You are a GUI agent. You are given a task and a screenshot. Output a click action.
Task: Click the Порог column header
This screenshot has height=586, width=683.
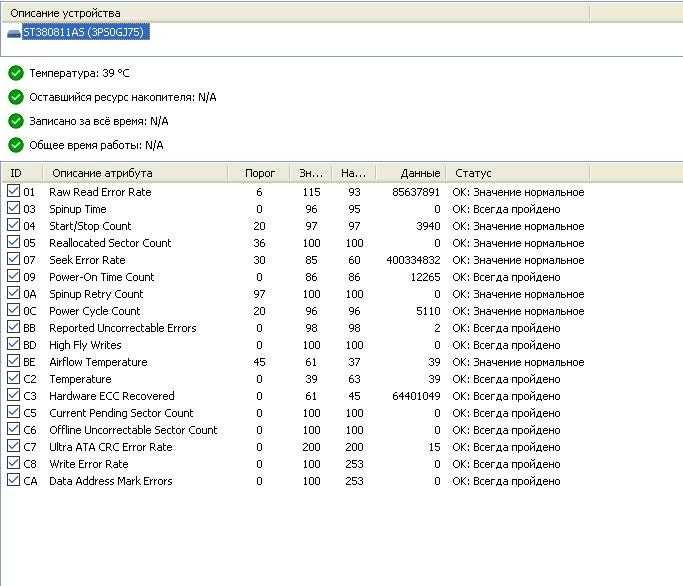tap(259, 173)
